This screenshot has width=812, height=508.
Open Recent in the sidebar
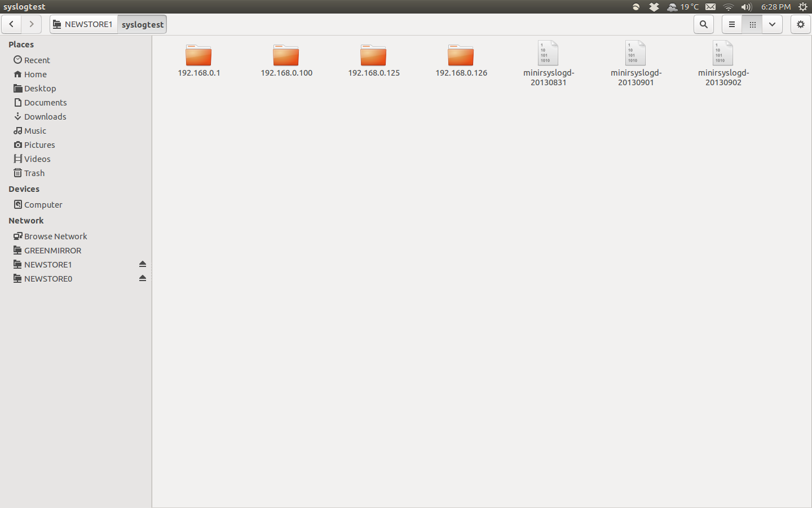click(76, 60)
